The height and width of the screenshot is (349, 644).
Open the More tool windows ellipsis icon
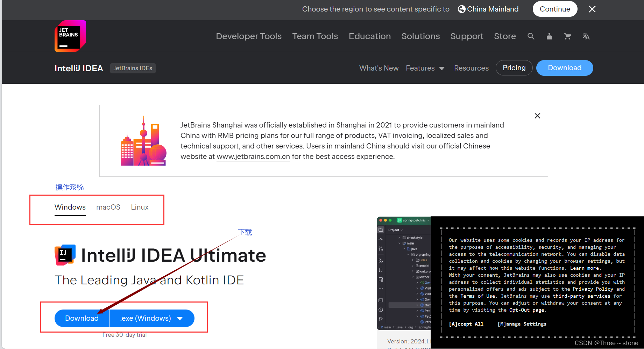(381, 288)
